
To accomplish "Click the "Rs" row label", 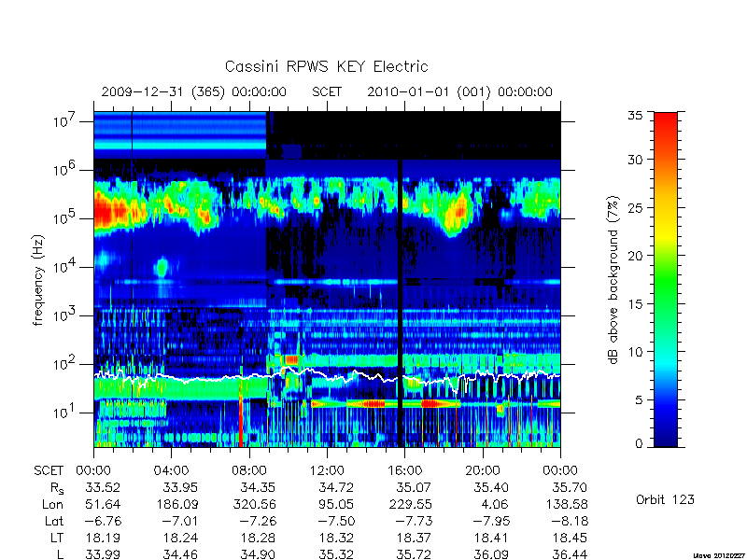I will tap(57, 488).
